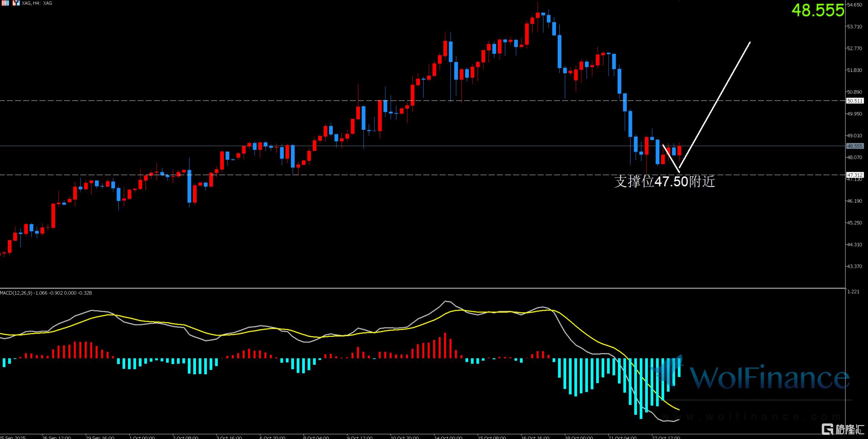
Task: Select the 47.312 price level label
Action: coord(855,175)
